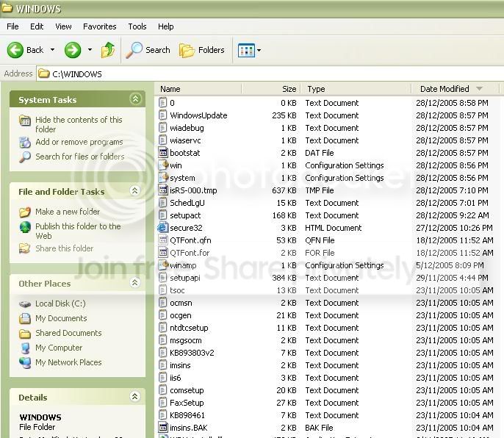Open the Help menu
This screenshot has height=438, width=504.
click(x=166, y=26)
